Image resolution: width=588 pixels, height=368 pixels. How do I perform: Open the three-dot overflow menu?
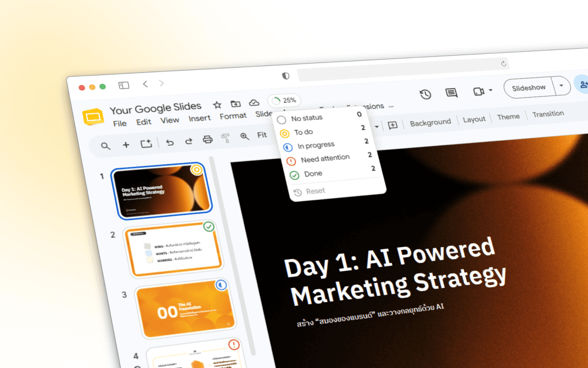pos(391,106)
